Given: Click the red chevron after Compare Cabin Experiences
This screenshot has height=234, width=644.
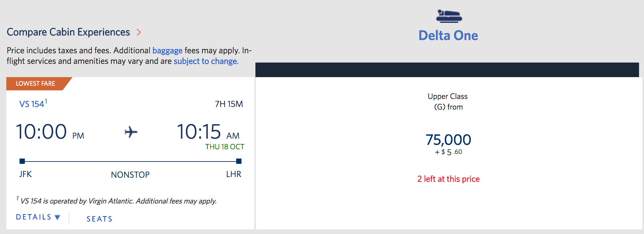Looking at the screenshot, I should [x=139, y=32].
